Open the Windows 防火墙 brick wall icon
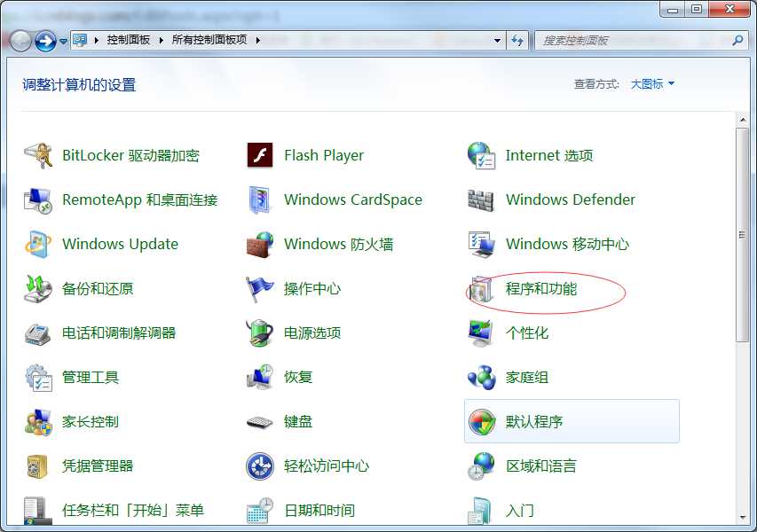757x532 pixels. [x=260, y=244]
